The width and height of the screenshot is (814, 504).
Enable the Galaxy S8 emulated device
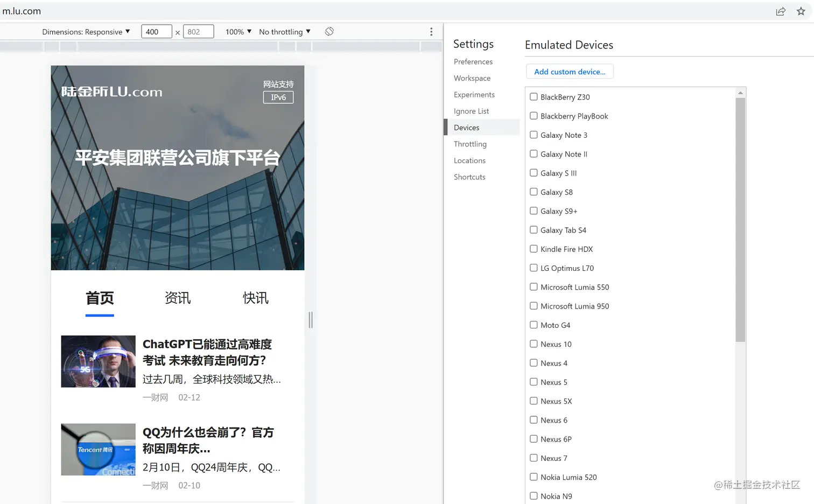[534, 192]
